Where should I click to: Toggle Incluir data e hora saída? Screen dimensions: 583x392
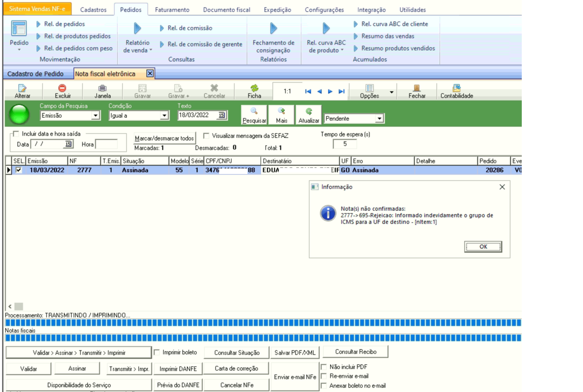[x=16, y=134]
